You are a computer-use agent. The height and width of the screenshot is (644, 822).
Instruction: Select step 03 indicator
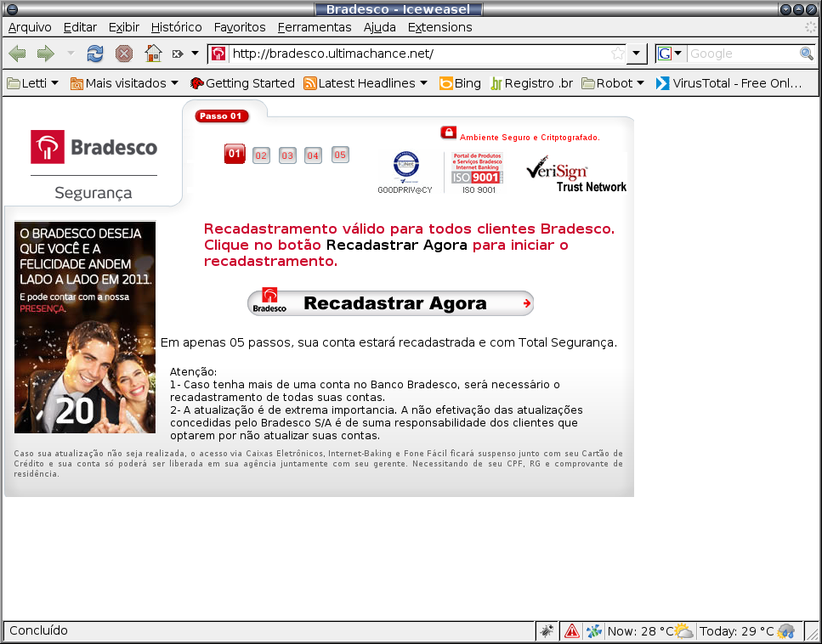pyautogui.click(x=287, y=155)
